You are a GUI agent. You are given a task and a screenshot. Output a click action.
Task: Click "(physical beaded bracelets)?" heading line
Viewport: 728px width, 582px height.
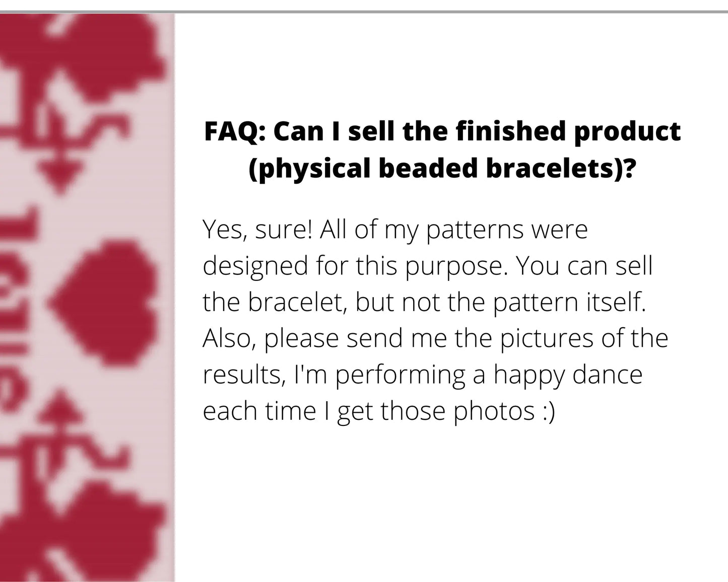point(441,168)
